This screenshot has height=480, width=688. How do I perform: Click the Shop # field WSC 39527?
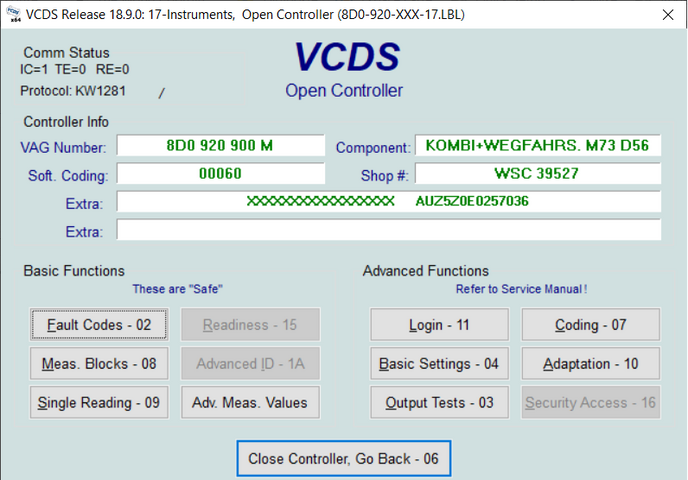538,173
